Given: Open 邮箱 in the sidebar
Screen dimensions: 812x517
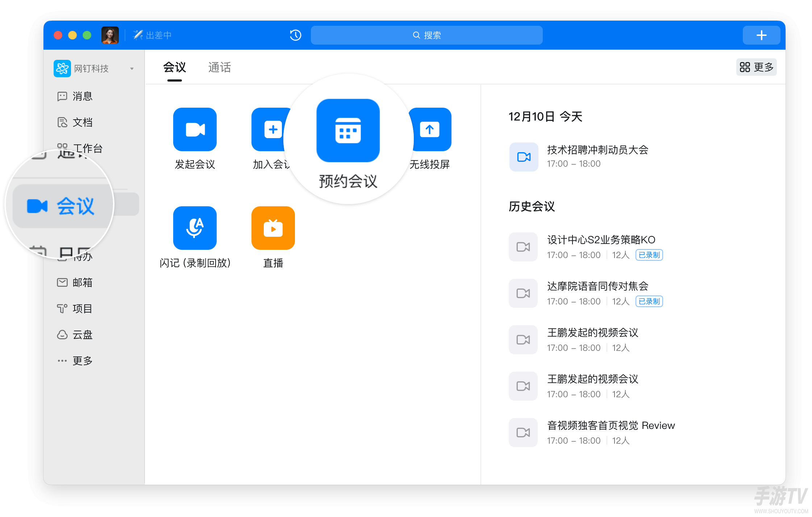Looking at the screenshot, I should 75,282.
